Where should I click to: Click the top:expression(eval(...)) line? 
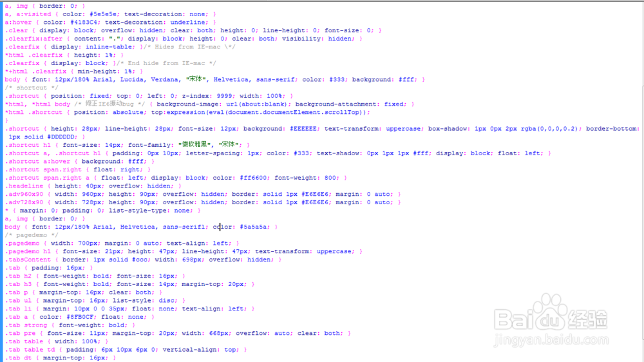pyautogui.click(x=187, y=113)
